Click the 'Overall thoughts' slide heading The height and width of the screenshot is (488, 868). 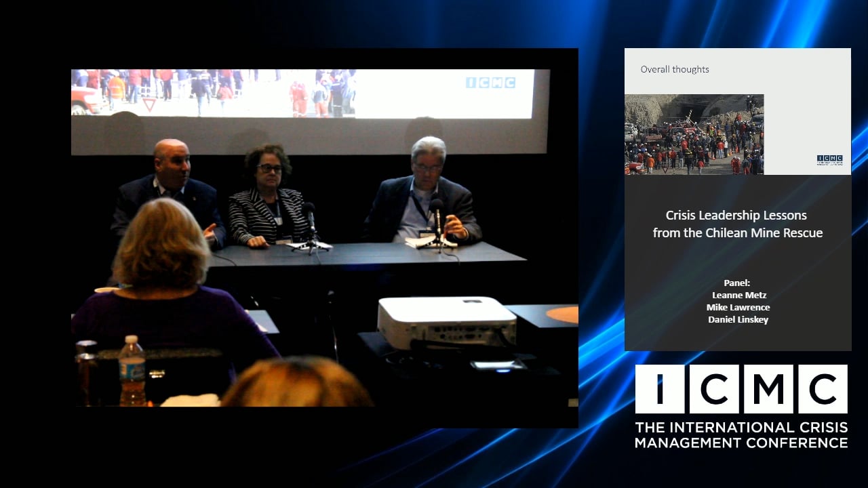pos(675,69)
